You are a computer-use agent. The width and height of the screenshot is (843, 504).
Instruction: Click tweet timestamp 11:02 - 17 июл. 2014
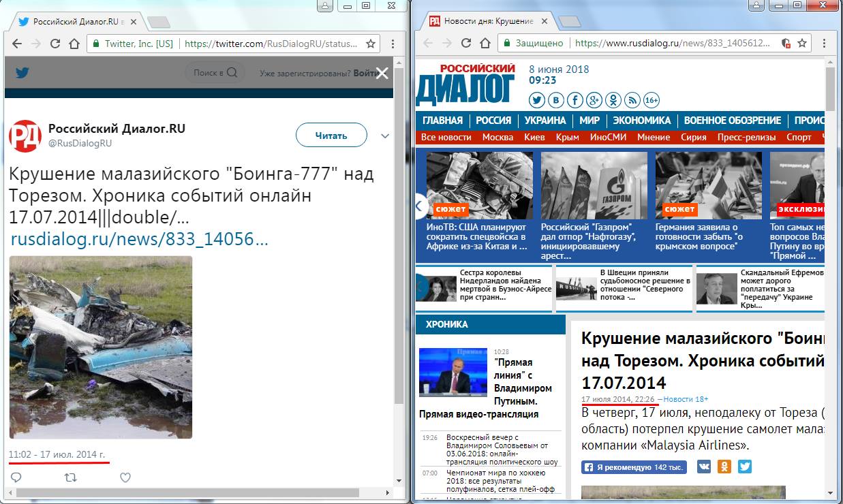click(x=57, y=454)
